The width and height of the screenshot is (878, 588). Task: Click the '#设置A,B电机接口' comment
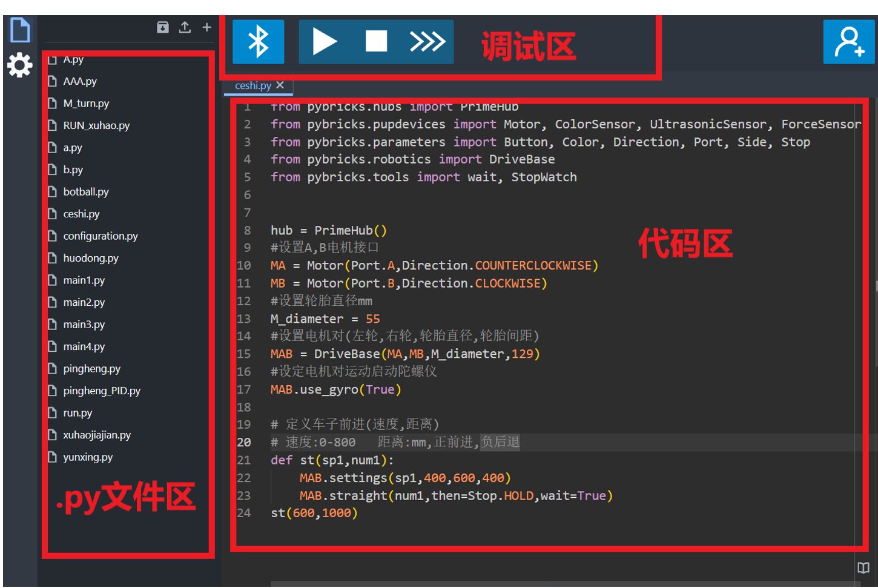pyautogui.click(x=325, y=248)
